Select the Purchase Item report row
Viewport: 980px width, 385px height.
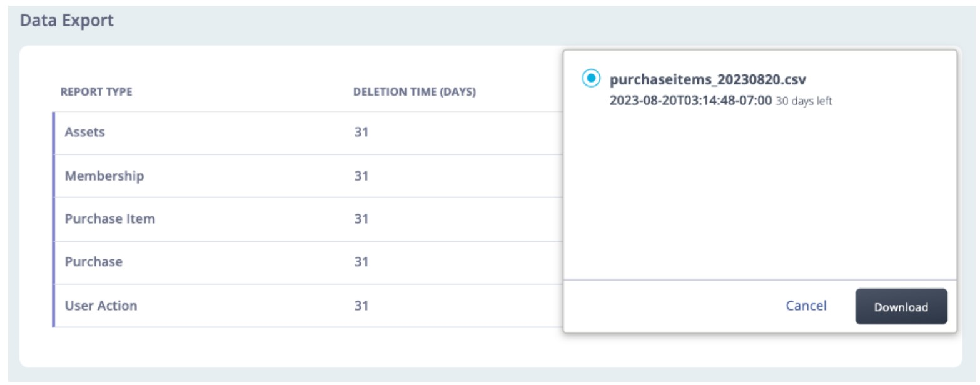[308, 219]
